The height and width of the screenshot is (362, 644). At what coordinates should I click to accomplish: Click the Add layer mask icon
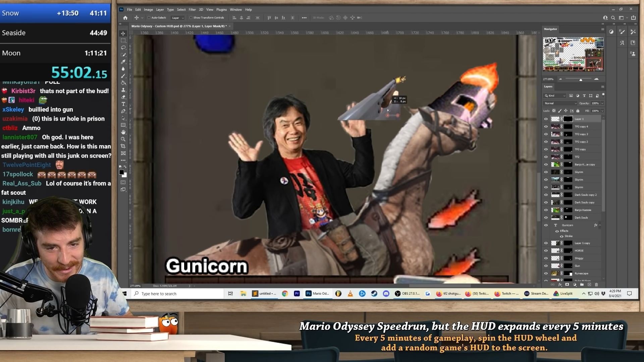567,284
